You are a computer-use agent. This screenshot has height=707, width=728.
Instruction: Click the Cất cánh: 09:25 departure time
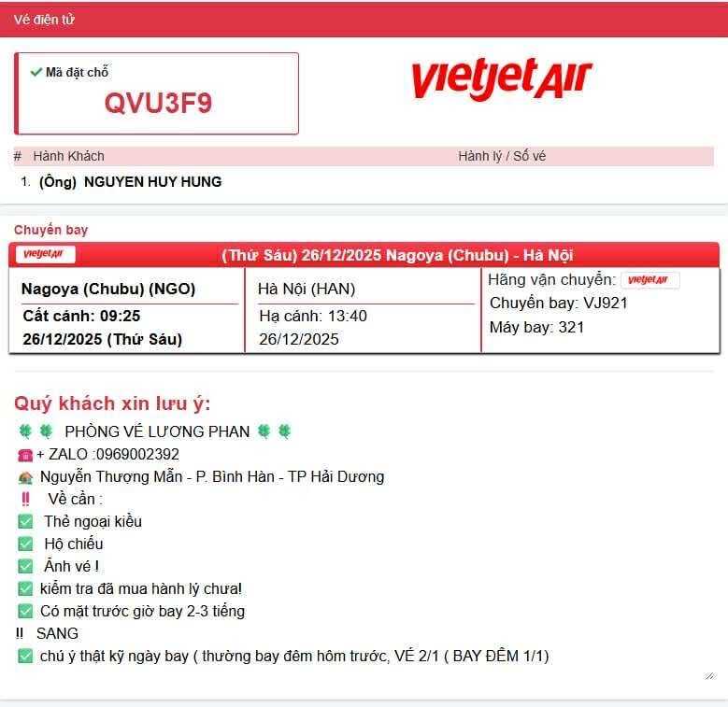click(81, 317)
